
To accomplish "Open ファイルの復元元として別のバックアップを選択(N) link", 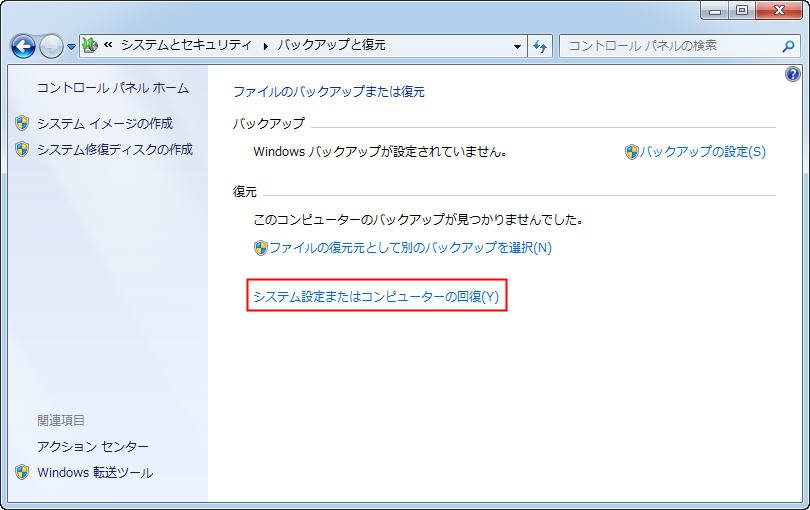I will (411, 248).
